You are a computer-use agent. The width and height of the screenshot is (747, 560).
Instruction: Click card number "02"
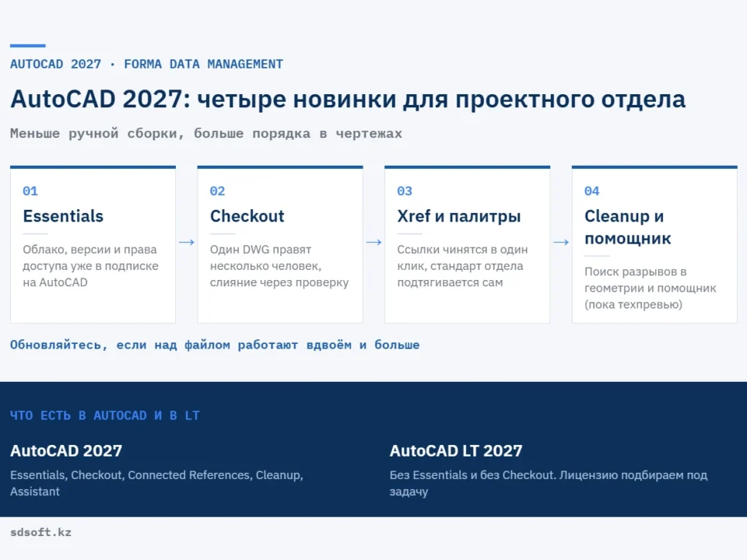click(218, 191)
